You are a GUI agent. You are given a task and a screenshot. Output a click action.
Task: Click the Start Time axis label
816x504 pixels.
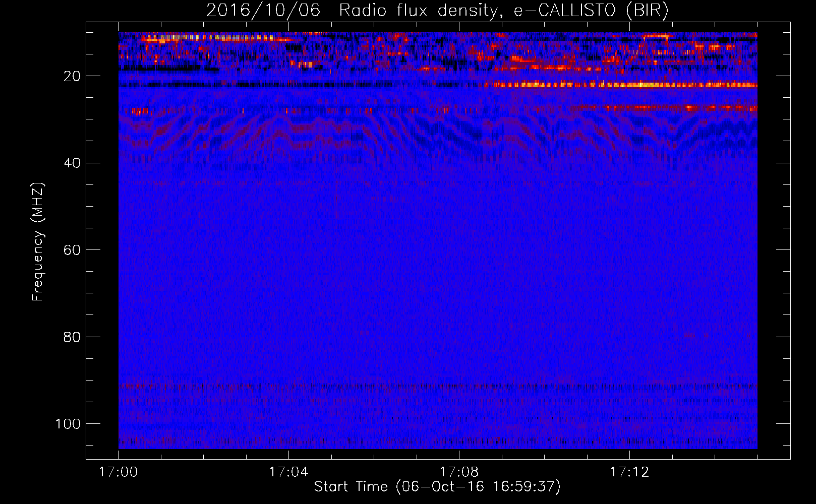point(437,486)
